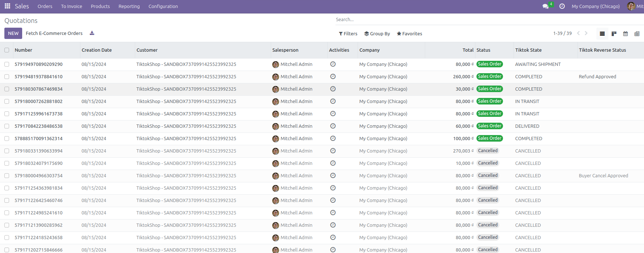Screen dimensions: 644x253
Task: Open the apps grid menu icon
Action: tap(7, 6)
